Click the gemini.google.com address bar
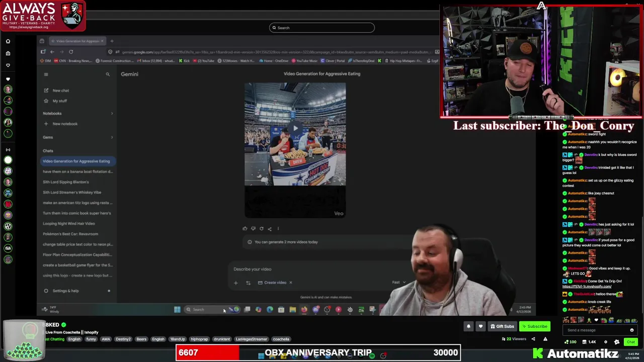Viewport: 644px width, 362px height. [x=272, y=52]
